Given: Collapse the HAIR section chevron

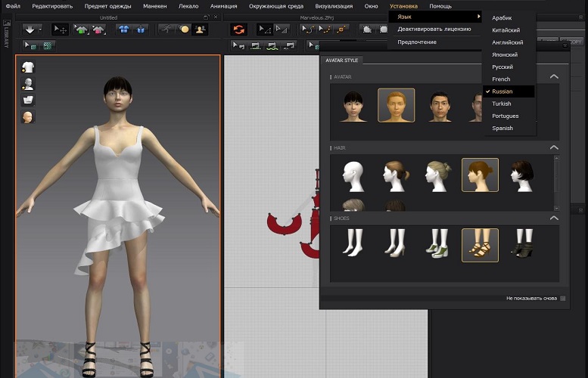Looking at the screenshot, I should click(554, 147).
